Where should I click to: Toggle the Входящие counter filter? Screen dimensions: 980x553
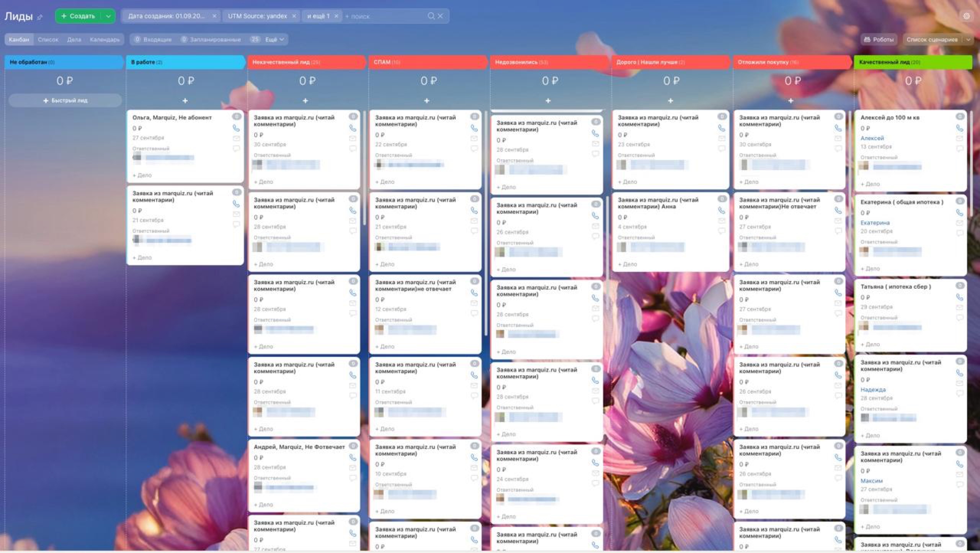click(153, 39)
